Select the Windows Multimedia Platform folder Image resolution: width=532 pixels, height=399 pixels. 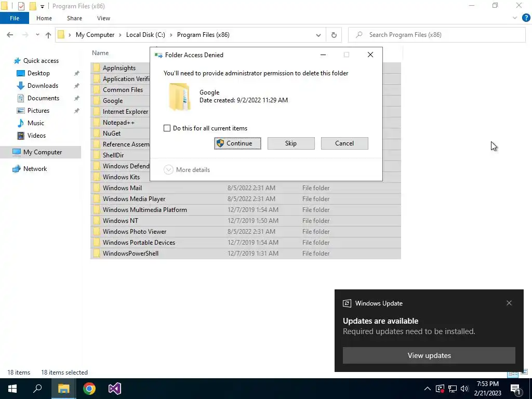[246, 210]
